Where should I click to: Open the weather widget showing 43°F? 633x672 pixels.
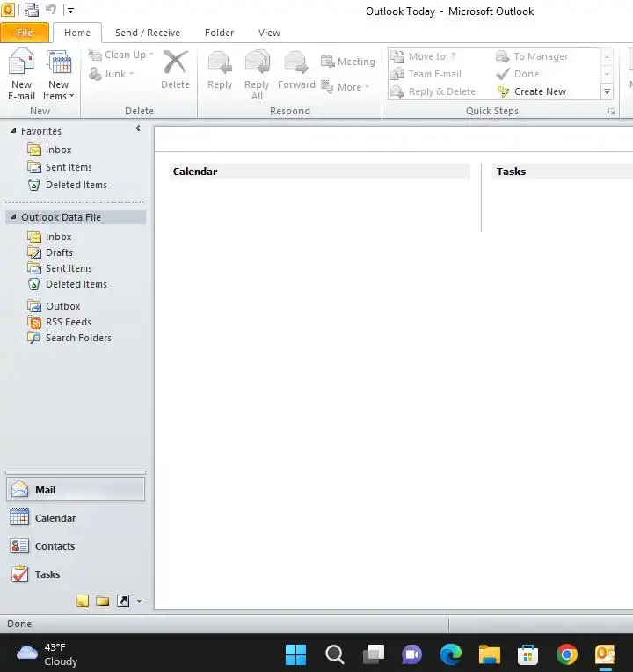pos(47,654)
